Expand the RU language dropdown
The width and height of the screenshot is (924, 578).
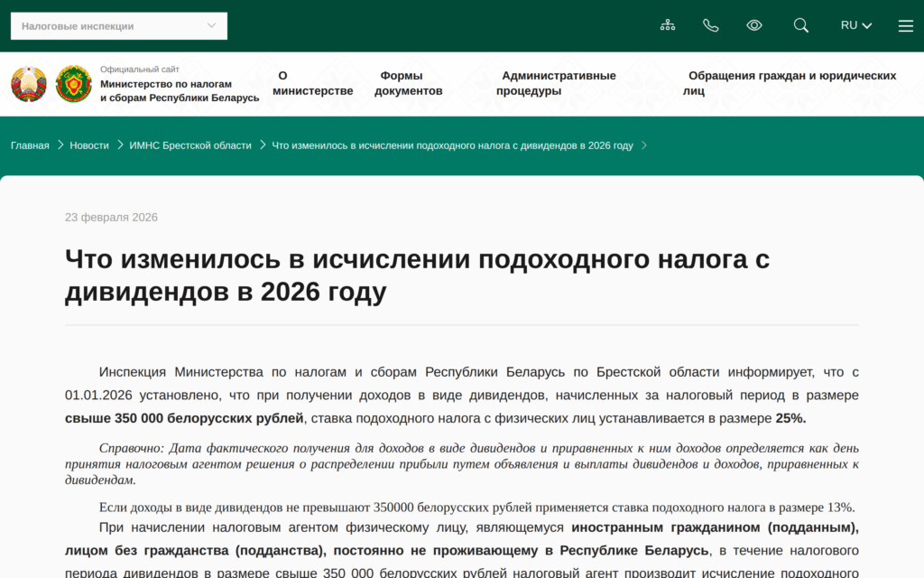[856, 25]
